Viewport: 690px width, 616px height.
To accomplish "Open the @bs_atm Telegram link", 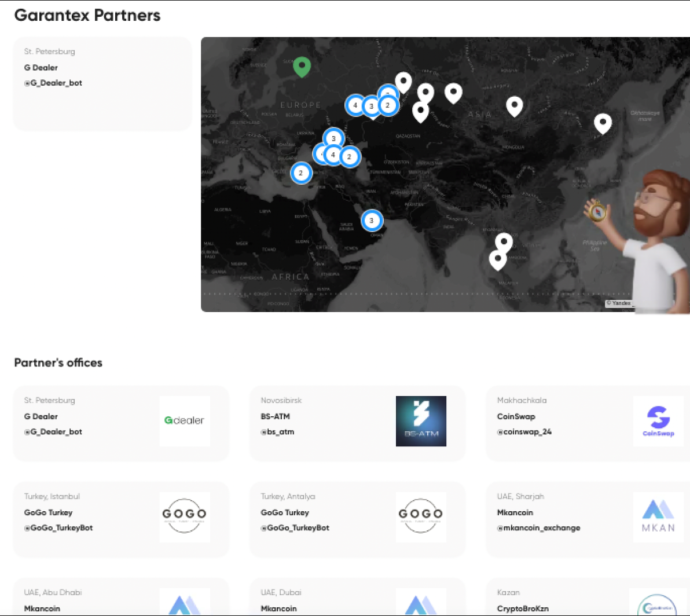I will 277,432.
